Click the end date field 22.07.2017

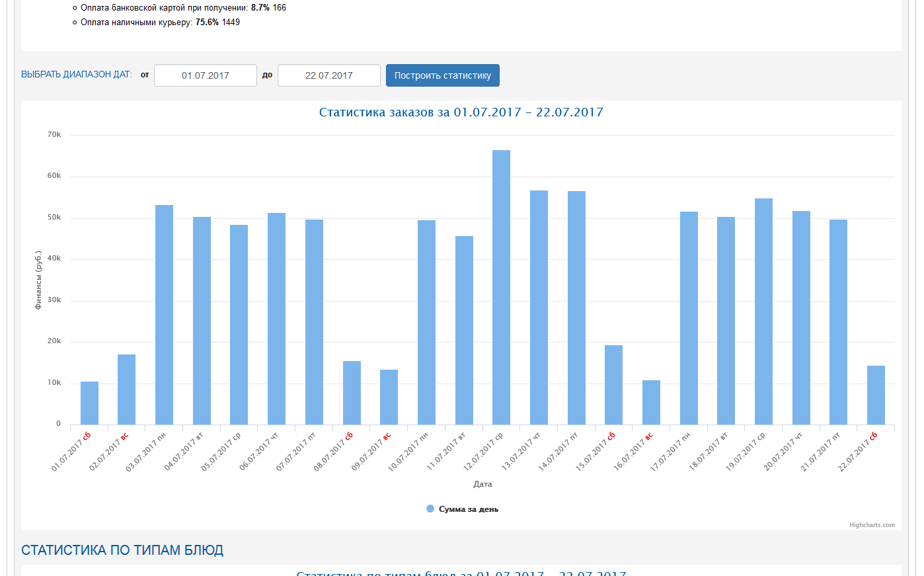(x=329, y=75)
